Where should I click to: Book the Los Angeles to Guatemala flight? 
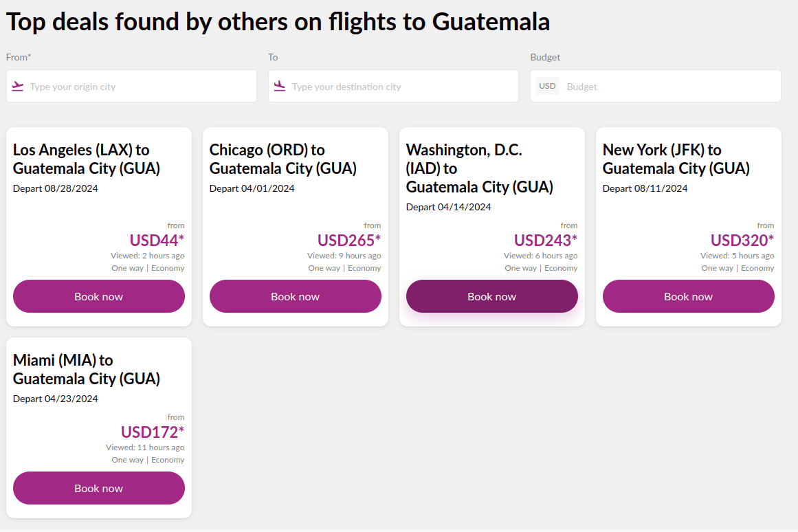(99, 296)
